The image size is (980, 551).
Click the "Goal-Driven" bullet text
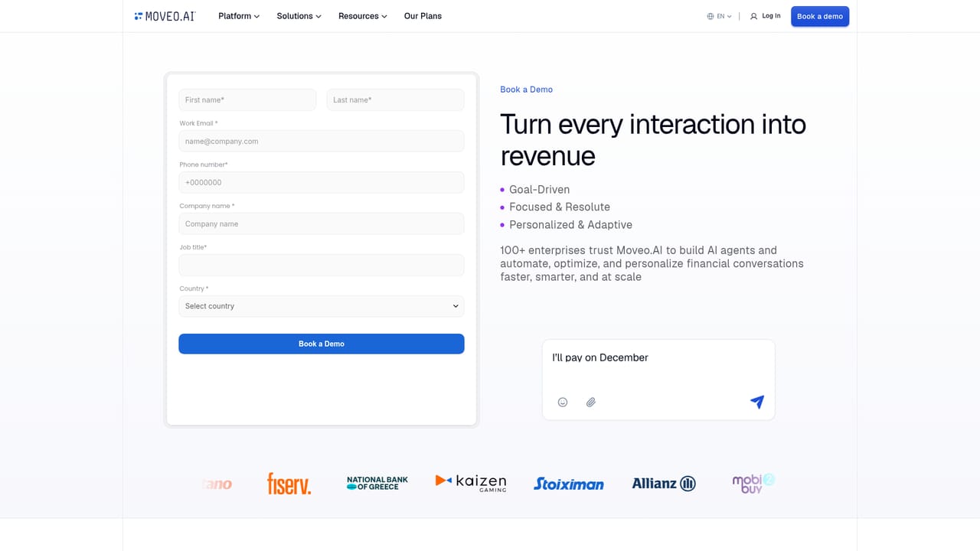pyautogui.click(x=540, y=190)
